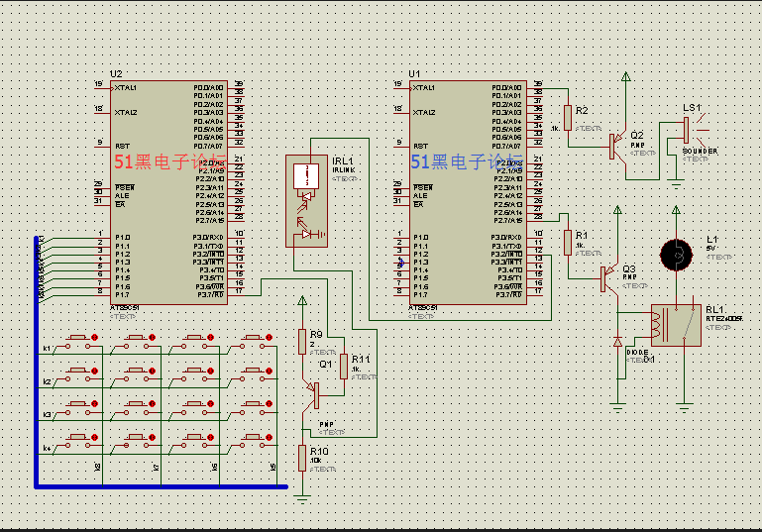Click the IRL1 IRLINK infrared component

coord(306,201)
